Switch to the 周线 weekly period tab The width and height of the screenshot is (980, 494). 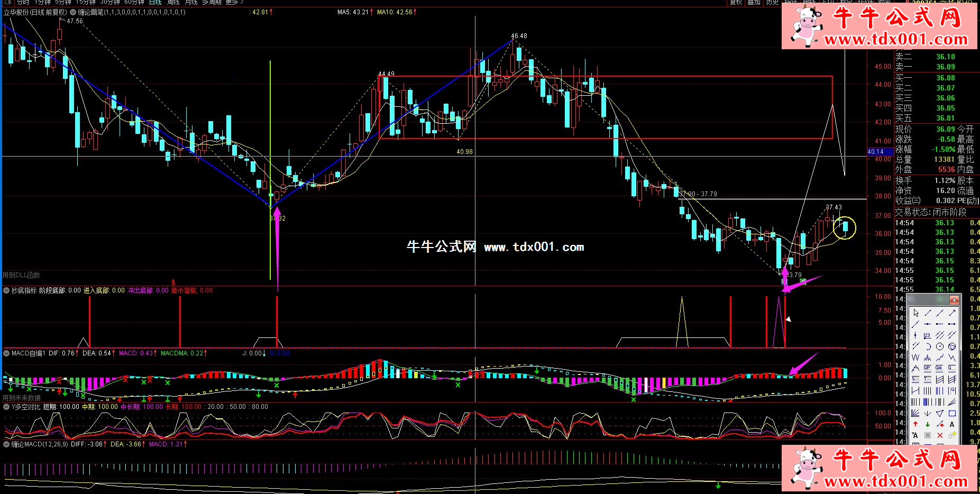tap(173, 2)
